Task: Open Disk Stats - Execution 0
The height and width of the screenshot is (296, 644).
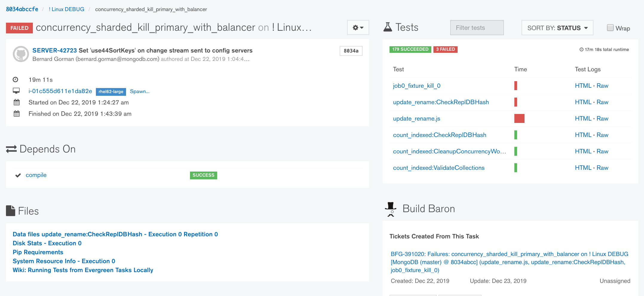Action: click(x=47, y=243)
